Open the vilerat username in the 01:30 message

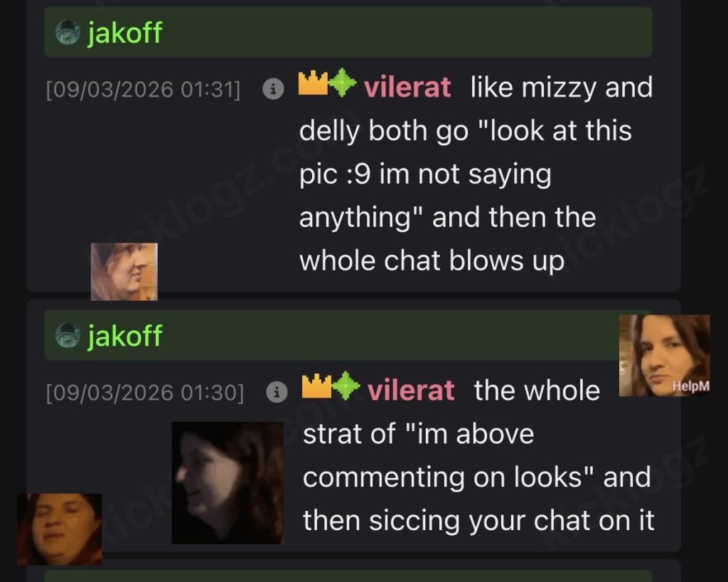411,390
